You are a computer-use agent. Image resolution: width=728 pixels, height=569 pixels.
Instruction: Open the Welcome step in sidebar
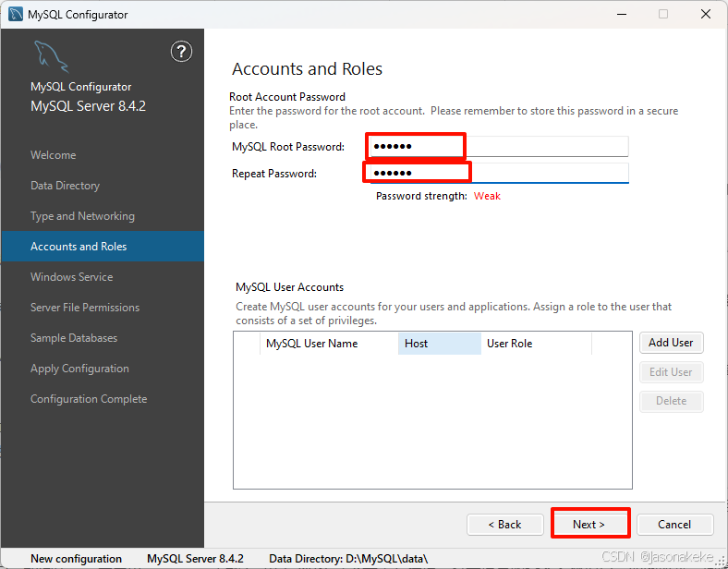click(54, 155)
